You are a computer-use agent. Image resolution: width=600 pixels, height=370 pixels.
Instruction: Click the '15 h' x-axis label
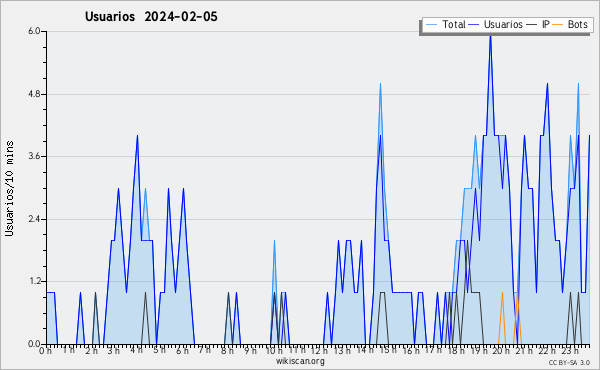[387, 350]
